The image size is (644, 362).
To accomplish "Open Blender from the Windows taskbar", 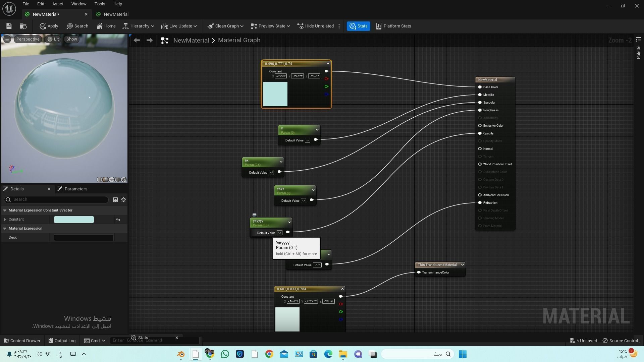I will coord(181,354).
